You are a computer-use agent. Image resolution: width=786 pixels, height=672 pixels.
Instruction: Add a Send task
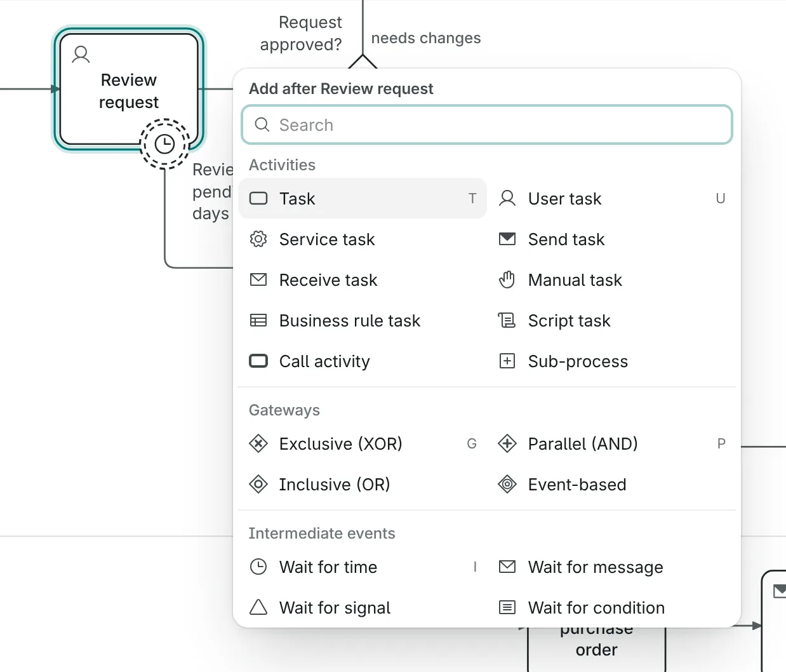pos(611,239)
